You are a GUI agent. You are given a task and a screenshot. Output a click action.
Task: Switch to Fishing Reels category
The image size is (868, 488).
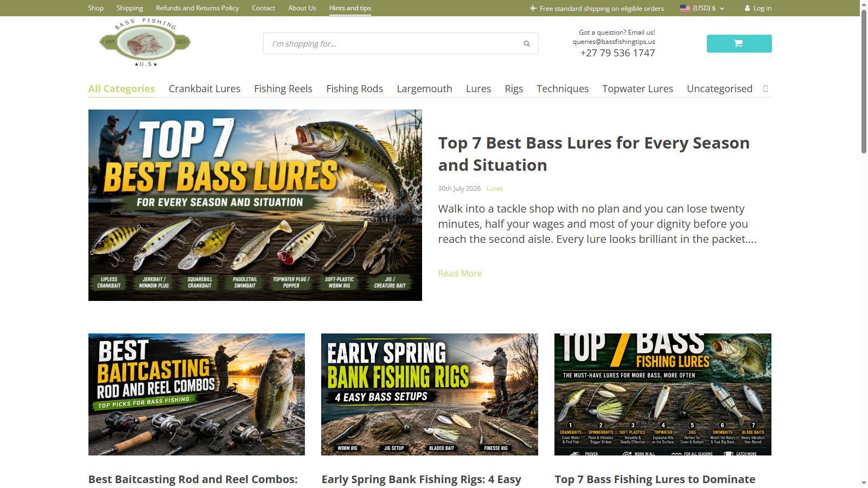283,88
